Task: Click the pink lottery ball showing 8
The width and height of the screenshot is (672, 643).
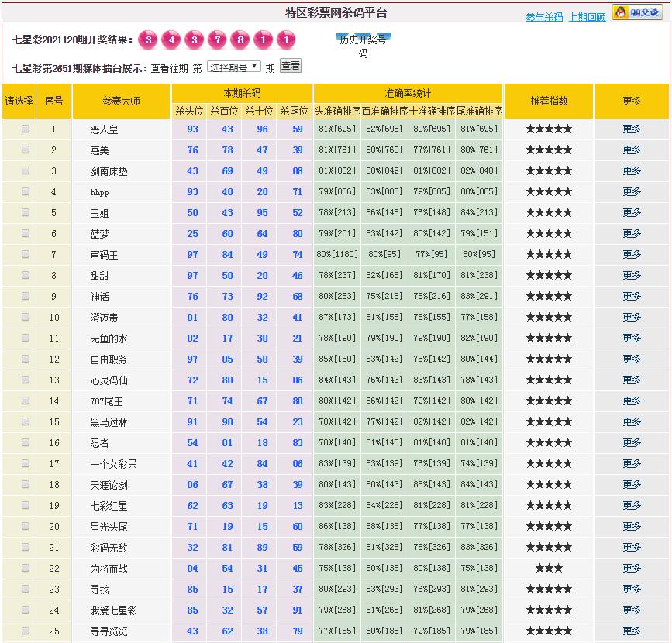Action: pyautogui.click(x=240, y=40)
